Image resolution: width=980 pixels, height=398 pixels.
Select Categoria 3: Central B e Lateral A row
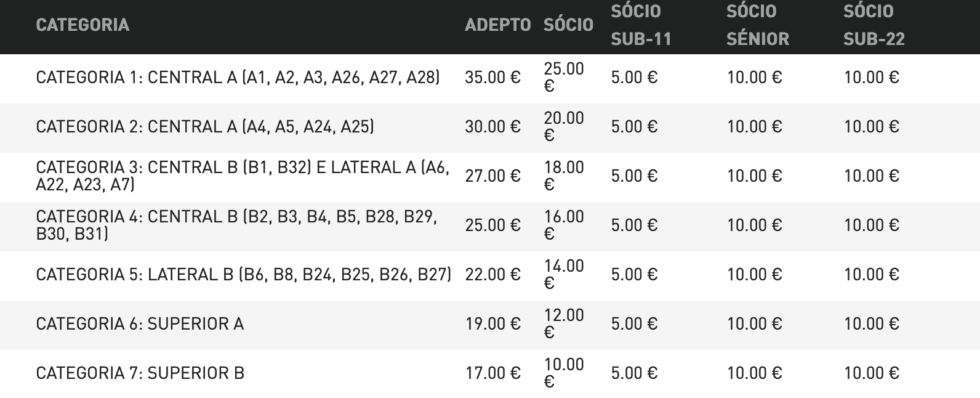point(490,176)
